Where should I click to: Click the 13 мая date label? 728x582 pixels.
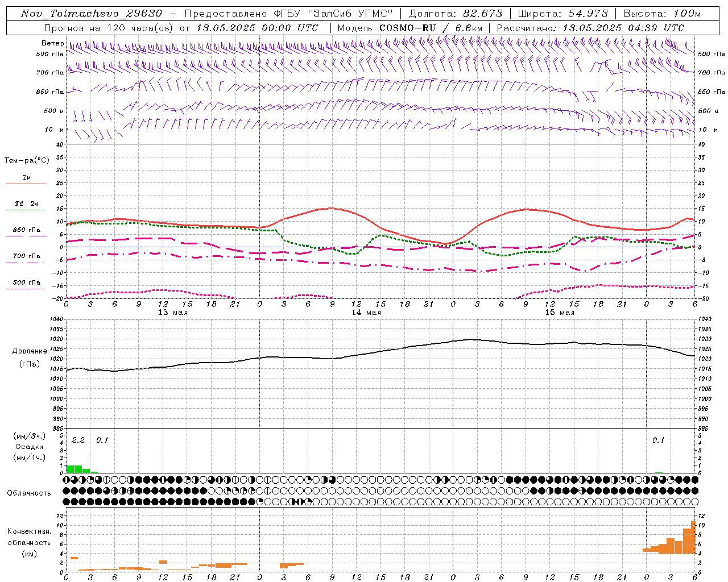pos(173,313)
